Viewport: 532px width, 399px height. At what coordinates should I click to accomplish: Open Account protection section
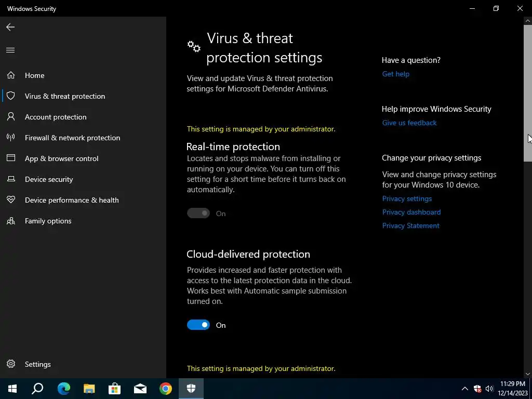56,117
